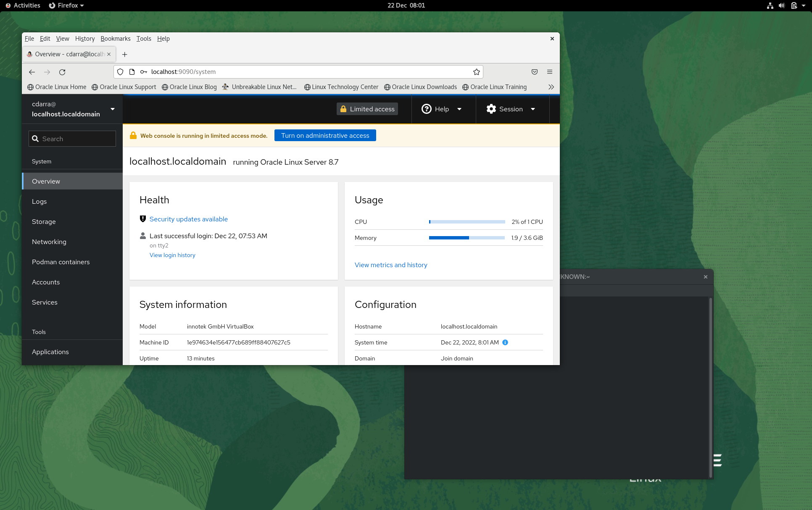Viewport: 812px width, 510px height.
Task: Click the back navigation arrow
Action: click(x=32, y=72)
